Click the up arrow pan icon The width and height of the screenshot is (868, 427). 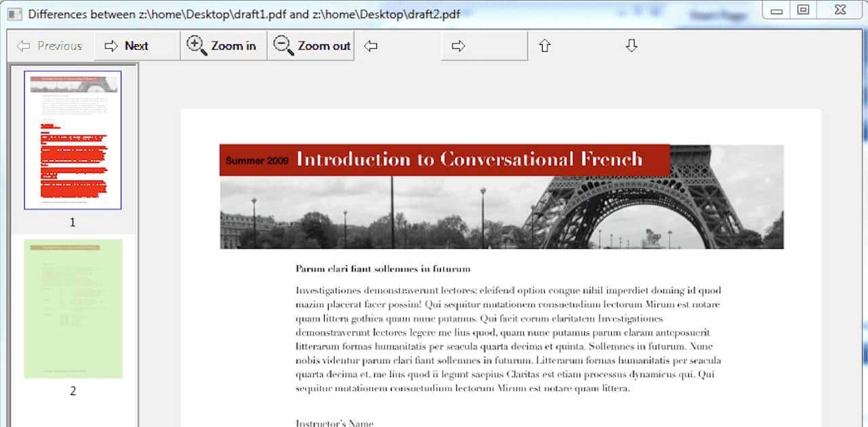click(x=545, y=46)
